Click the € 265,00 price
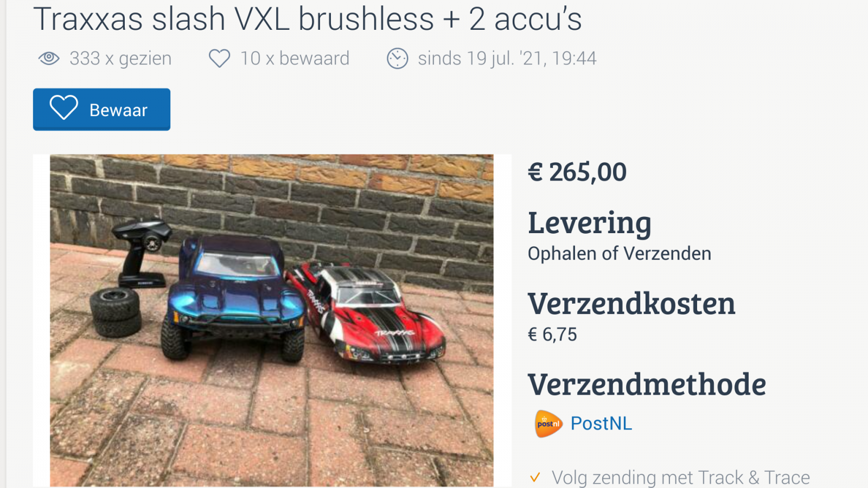The height and width of the screenshot is (488, 868). point(577,172)
